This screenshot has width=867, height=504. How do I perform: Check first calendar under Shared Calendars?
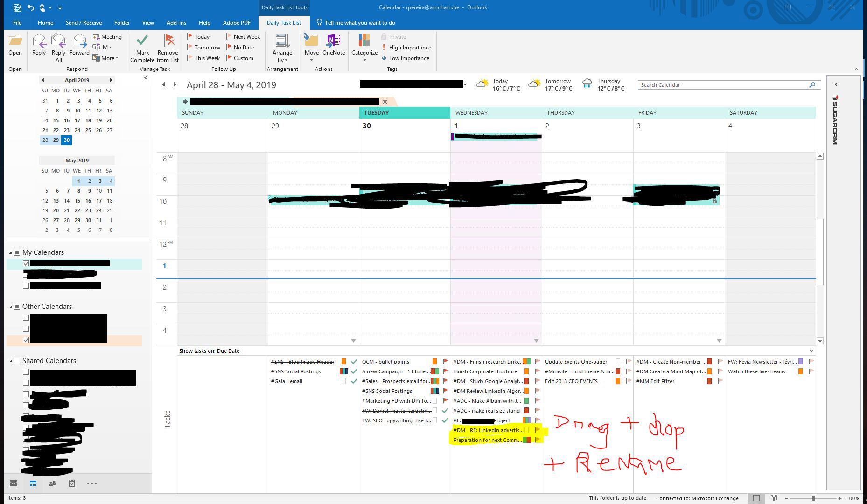(x=26, y=372)
